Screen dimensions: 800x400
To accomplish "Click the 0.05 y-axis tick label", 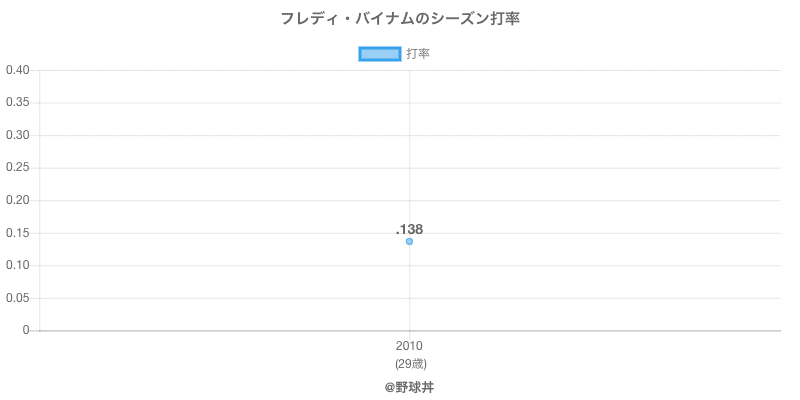I will 17,298.
